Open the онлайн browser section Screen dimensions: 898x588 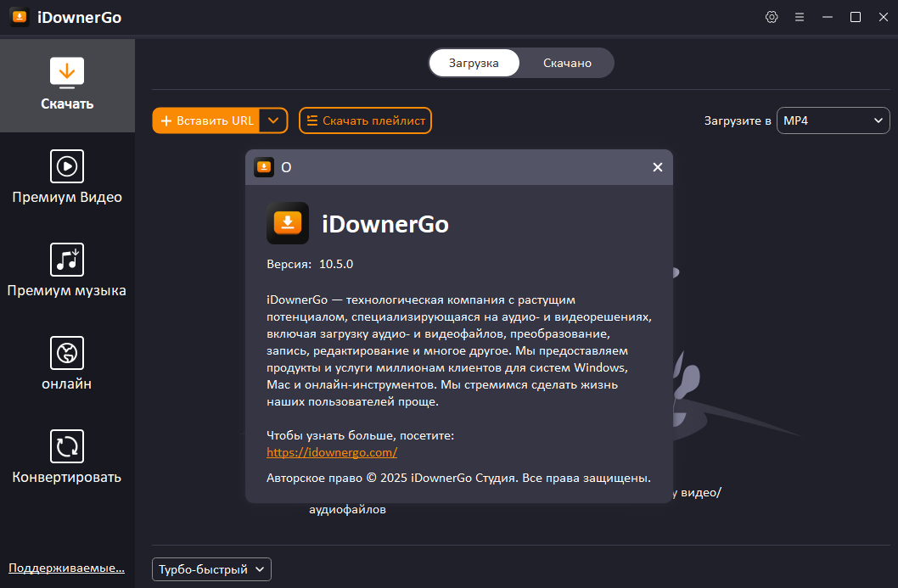coord(67,363)
